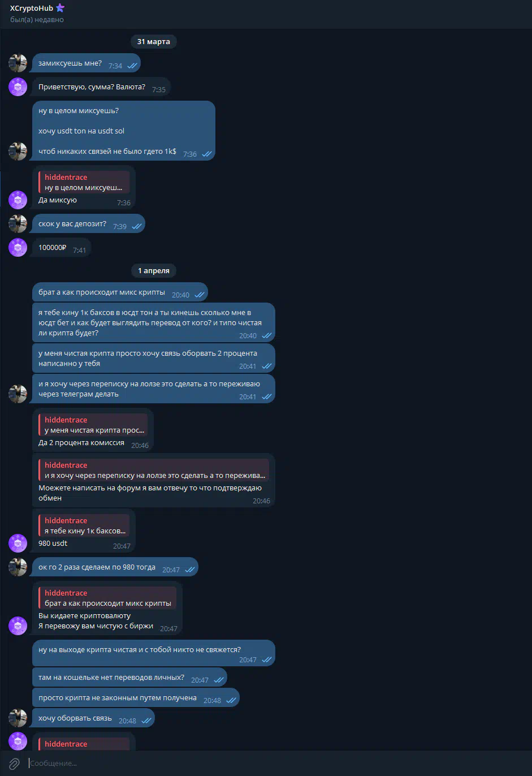Click the message 'Да 2 процента комиссия'
The width and height of the screenshot is (532, 776).
tap(81, 443)
